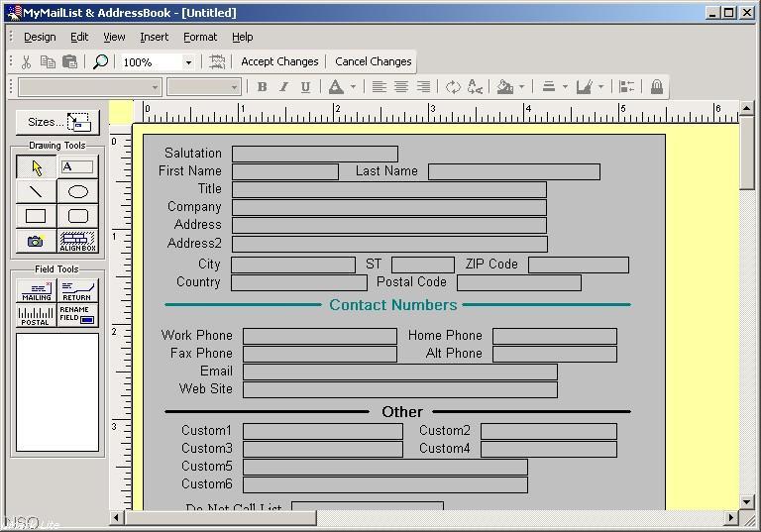The image size is (761, 532).
Task: Click the Custom1 field box
Action: click(323, 431)
